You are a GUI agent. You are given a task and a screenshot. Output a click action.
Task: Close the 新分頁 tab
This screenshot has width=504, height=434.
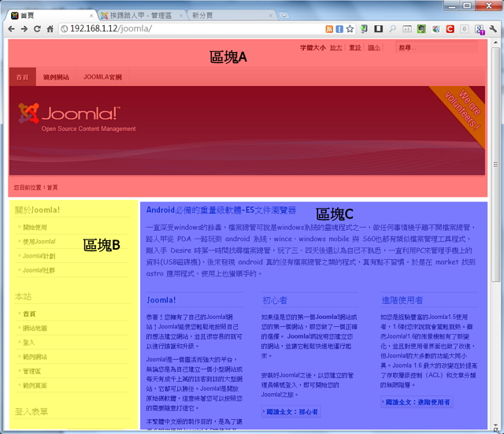(271, 16)
